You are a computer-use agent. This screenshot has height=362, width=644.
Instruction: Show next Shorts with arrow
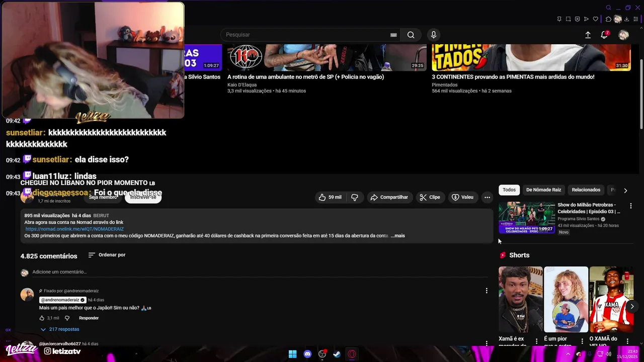click(632, 306)
